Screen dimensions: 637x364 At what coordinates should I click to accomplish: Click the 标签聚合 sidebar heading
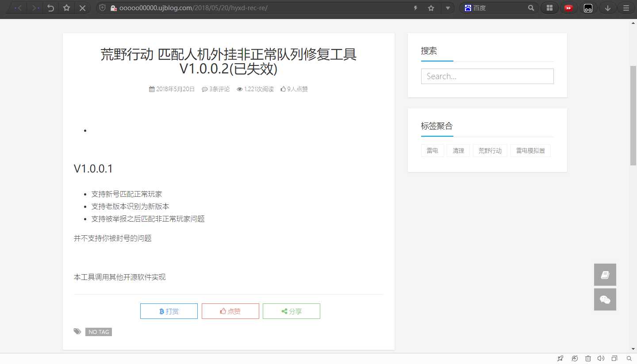point(437,126)
